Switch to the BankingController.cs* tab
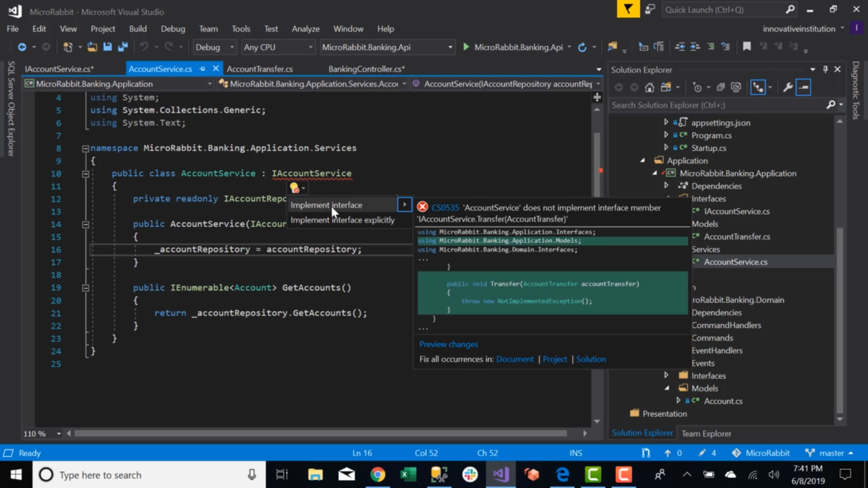 coord(366,69)
